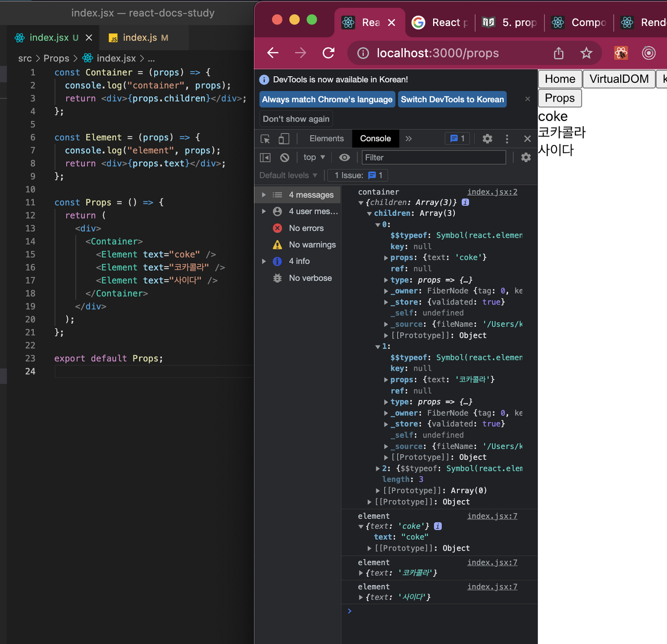Dismiss the DevTools language notification
This screenshot has height=644, width=667.
point(527,99)
